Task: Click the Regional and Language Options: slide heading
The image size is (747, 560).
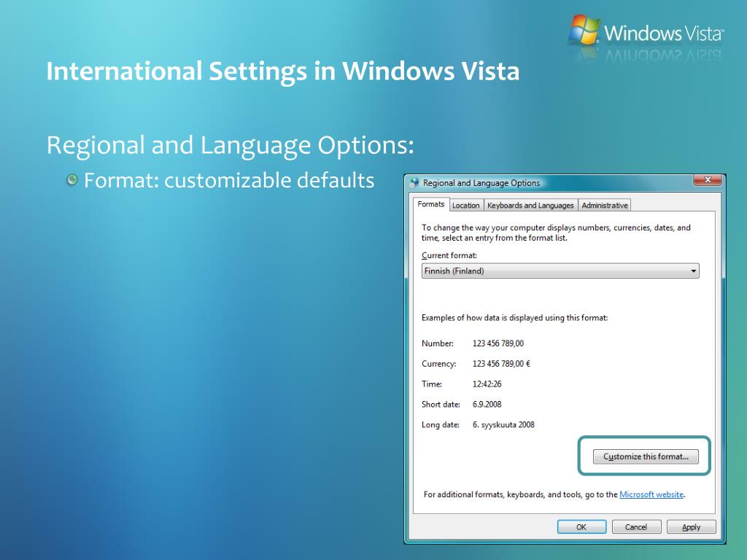Action: [x=230, y=145]
